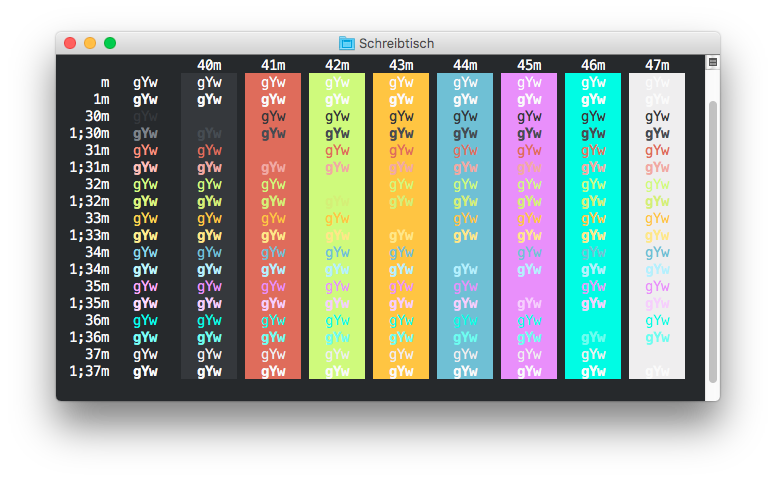Click the 46m column header

tap(593, 65)
